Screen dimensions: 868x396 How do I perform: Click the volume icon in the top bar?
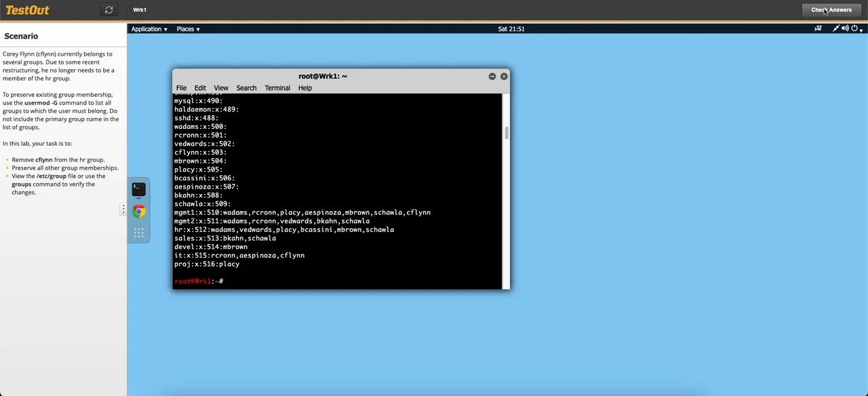(845, 28)
